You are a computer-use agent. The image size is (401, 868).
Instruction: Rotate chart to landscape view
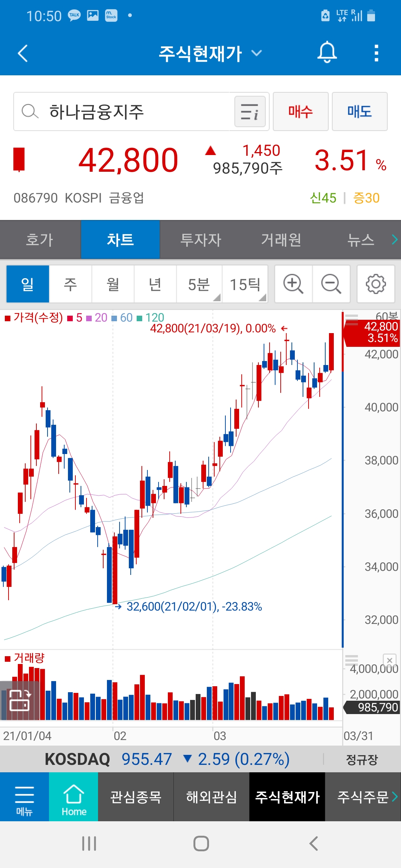pyautogui.click(x=20, y=700)
